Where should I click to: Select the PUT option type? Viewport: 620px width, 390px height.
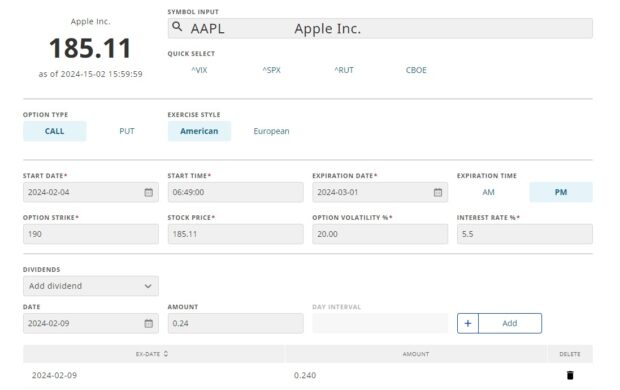tap(127, 131)
